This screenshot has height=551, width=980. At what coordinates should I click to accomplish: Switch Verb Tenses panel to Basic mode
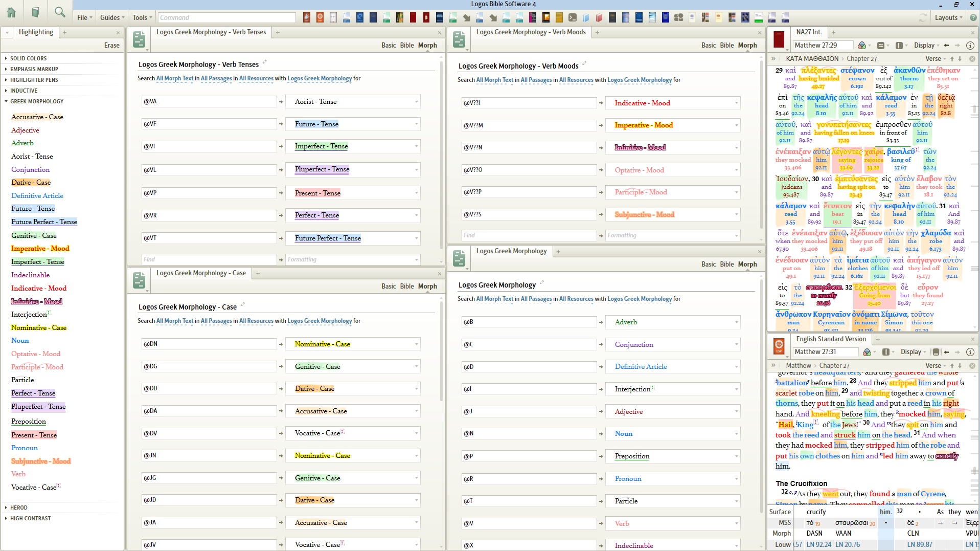(x=389, y=46)
